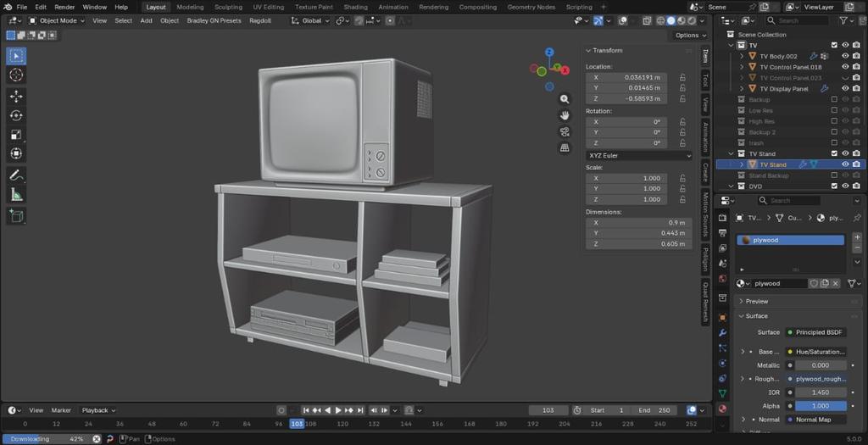The image size is (868, 445).
Task: Click the downloading progress bar
Action: (x=47, y=439)
